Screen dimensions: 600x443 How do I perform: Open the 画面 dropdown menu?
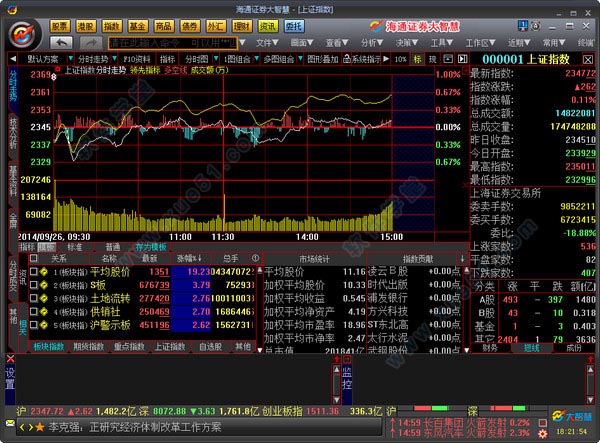coord(301,43)
